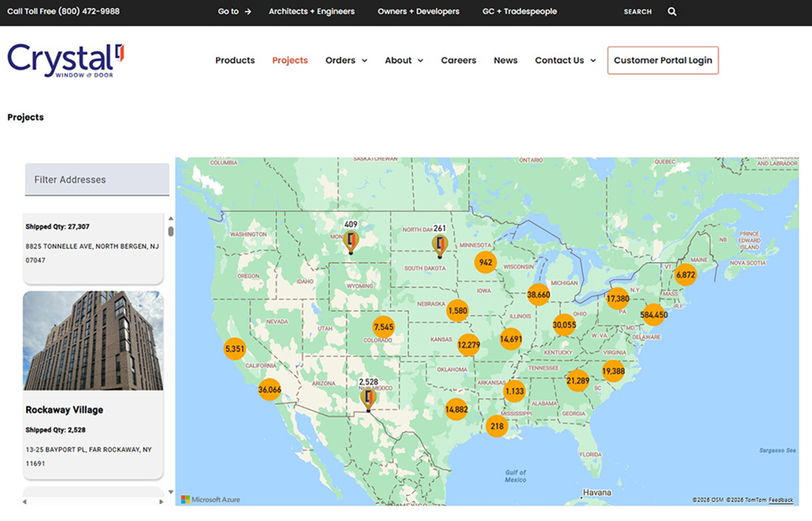Open the Projects menu item

[x=290, y=61]
